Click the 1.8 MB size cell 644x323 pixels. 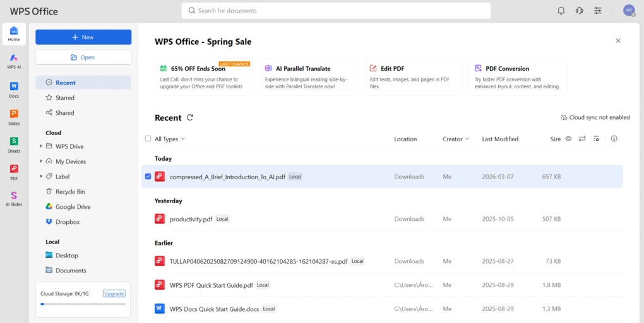coord(552,285)
